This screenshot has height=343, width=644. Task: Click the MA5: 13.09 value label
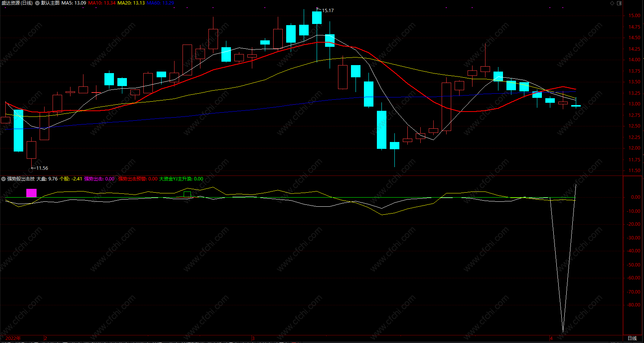coord(74,3)
